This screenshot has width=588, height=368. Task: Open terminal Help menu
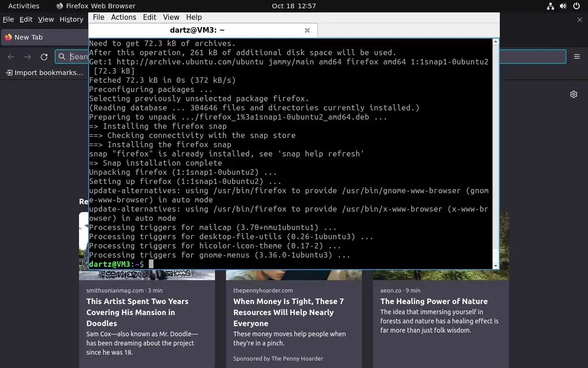point(194,17)
